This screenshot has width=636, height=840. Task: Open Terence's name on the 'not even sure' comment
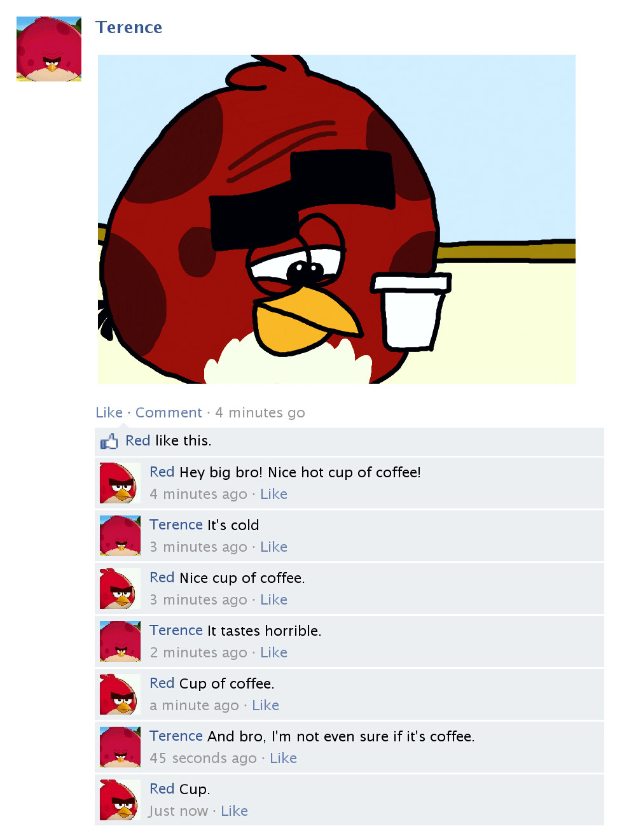[176, 736]
